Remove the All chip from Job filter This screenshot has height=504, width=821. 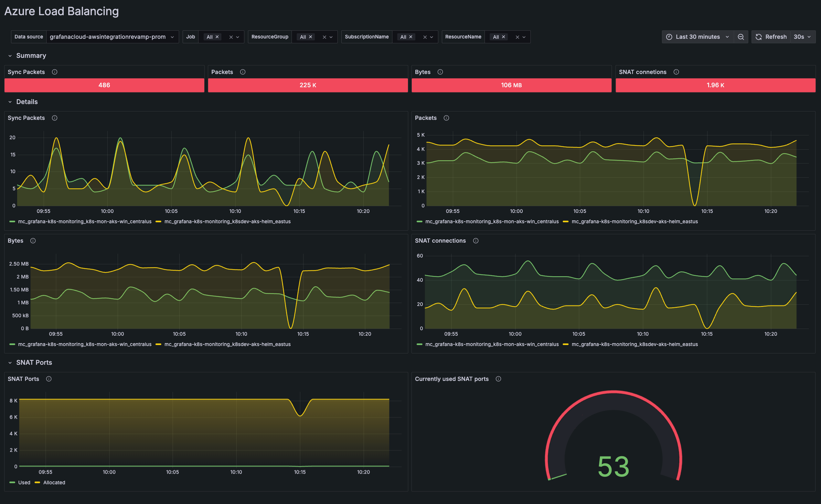tap(217, 37)
